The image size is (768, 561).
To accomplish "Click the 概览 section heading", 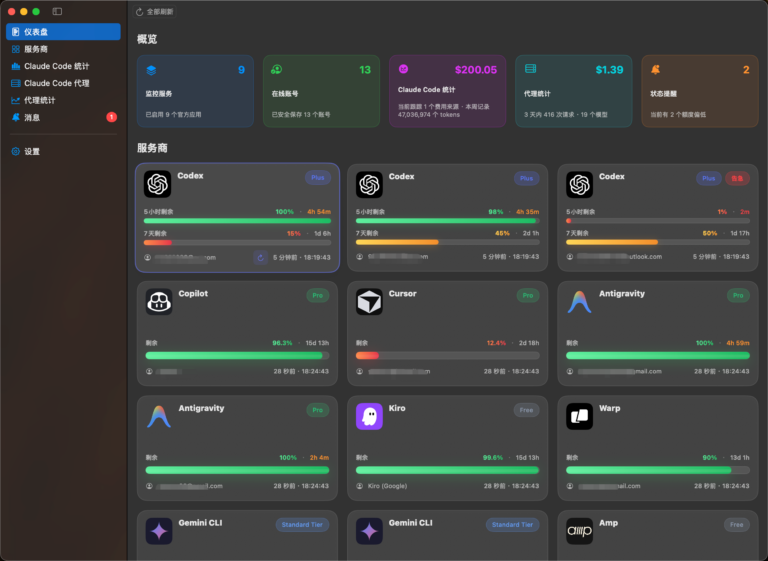I will point(147,39).
